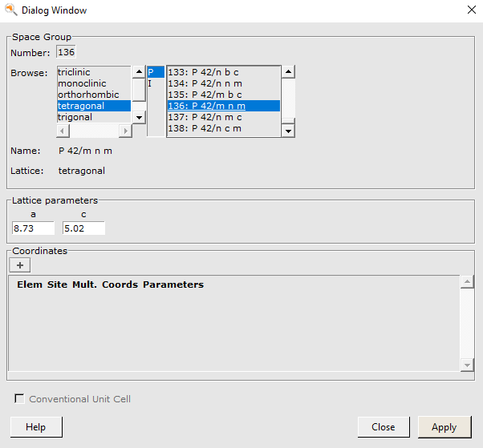Viewport: 483px width, 448px height.
Task: Open Help for this dialog
Action: click(36, 427)
